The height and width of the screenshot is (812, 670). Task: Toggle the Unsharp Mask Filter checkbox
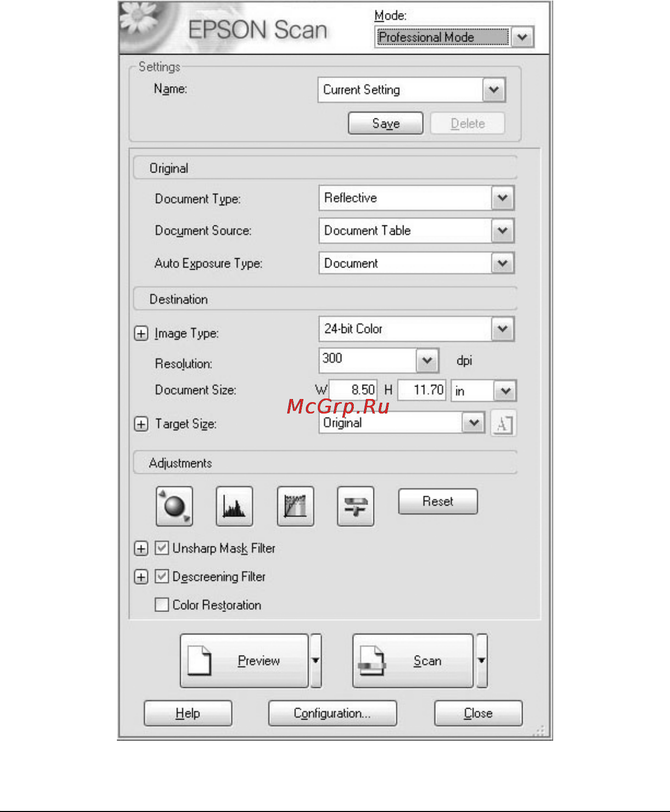tap(162, 548)
